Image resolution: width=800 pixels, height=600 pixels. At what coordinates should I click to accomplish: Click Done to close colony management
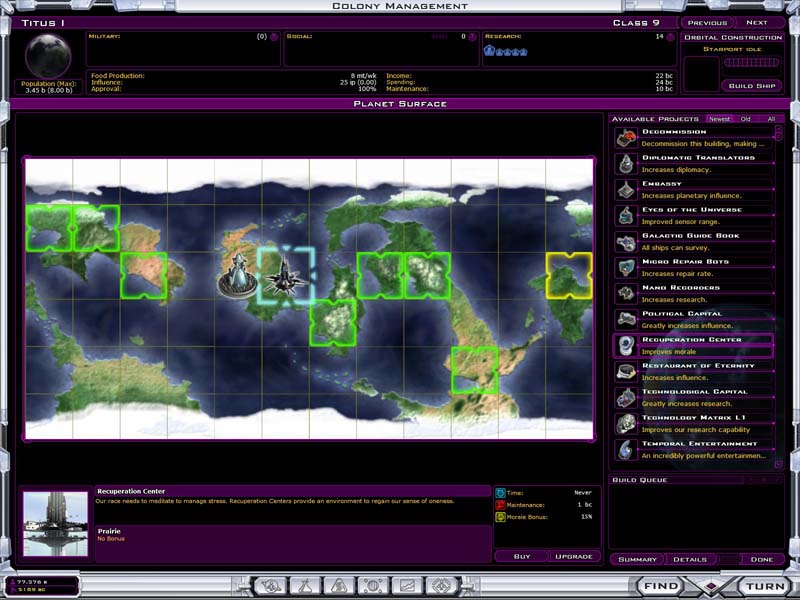[x=761, y=559]
